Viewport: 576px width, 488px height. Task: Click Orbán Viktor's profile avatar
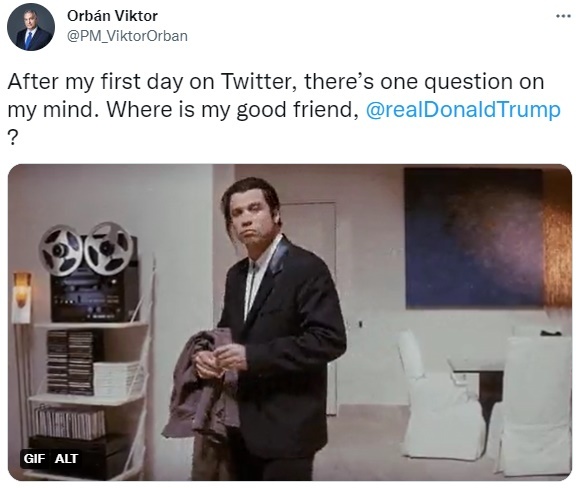31,28
